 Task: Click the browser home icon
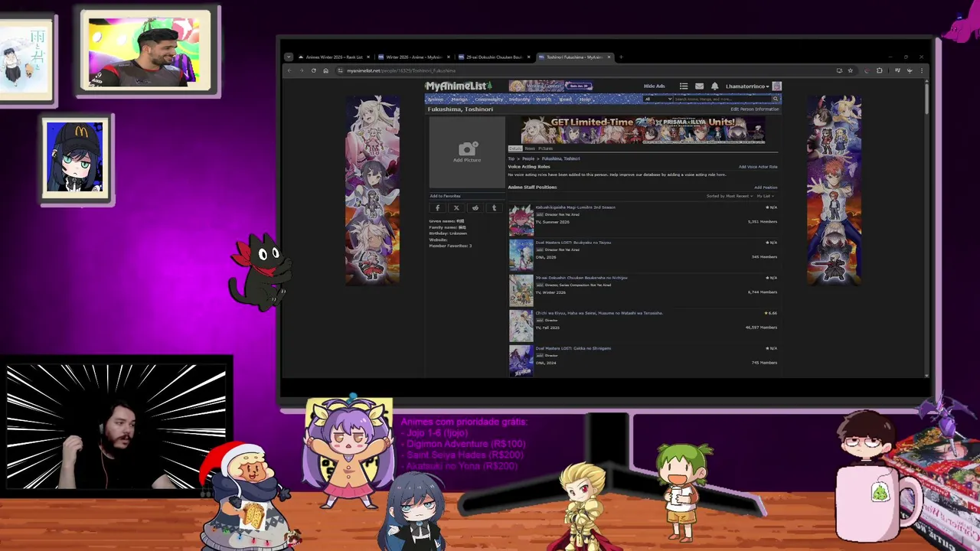click(325, 70)
